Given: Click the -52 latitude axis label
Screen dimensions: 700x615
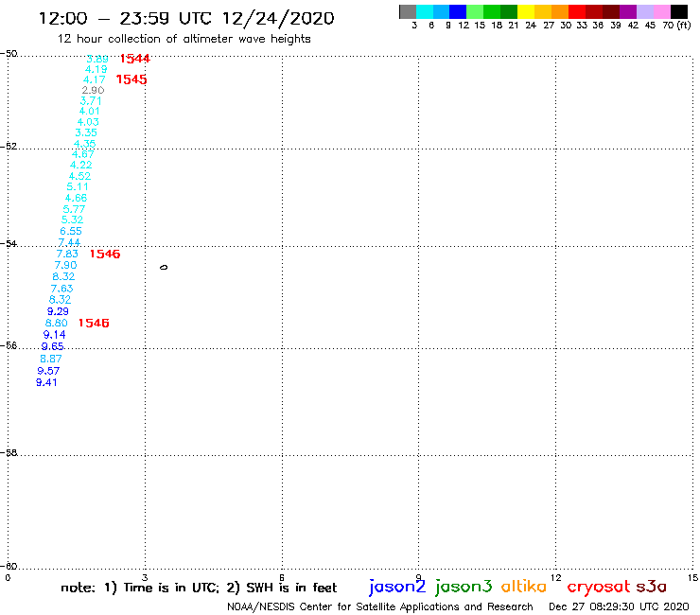Looking at the screenshot, I should pyautogui.click(x=9, y=147).
